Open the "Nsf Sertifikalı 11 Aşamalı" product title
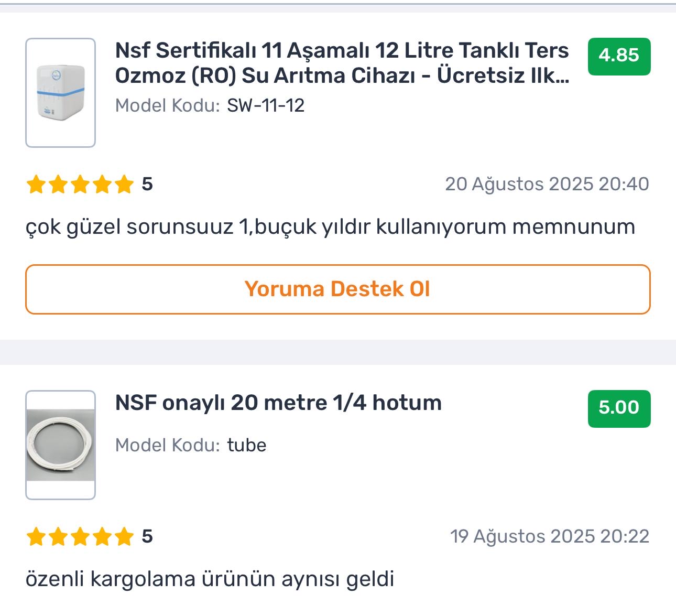 click(342, 63)
